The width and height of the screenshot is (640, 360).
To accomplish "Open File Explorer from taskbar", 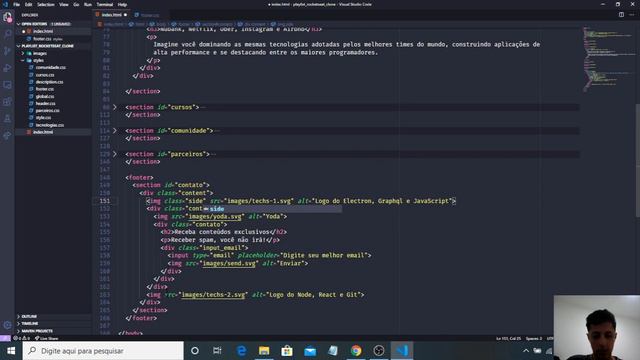I will point(264,351).
